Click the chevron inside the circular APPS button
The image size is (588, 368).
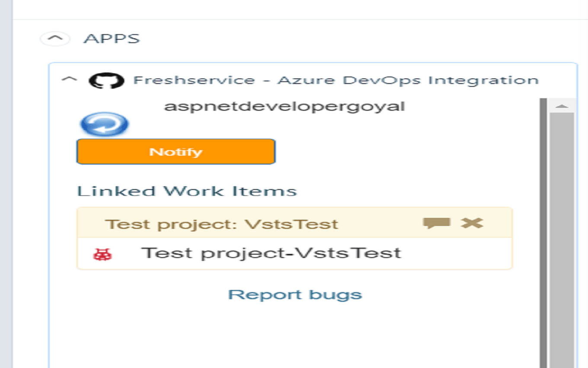point(55,38)
